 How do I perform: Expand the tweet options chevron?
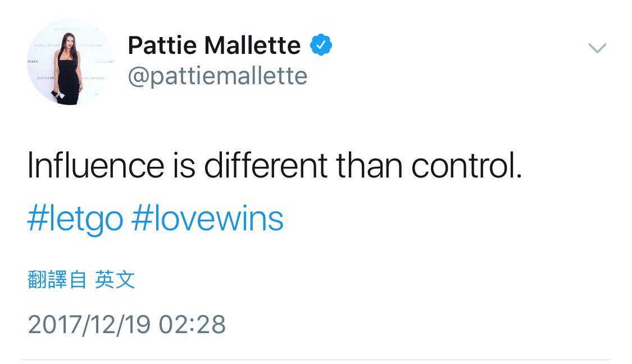pyautogui.click(x=597, y=48)
